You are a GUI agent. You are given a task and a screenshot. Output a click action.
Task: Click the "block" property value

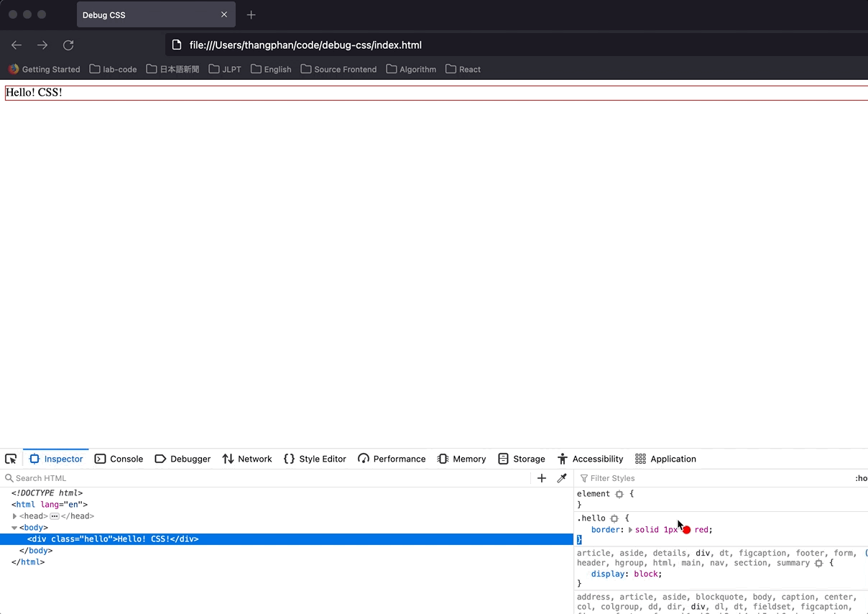click(x=646, y=574)
